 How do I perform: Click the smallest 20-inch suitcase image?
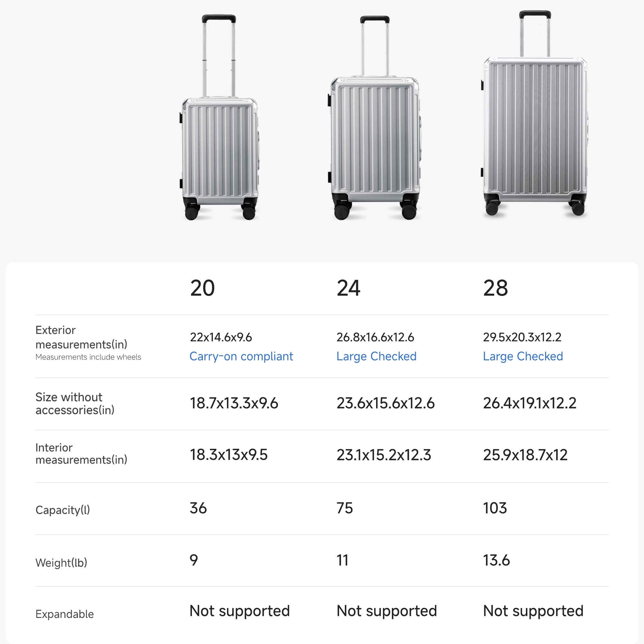pos(219,133)
